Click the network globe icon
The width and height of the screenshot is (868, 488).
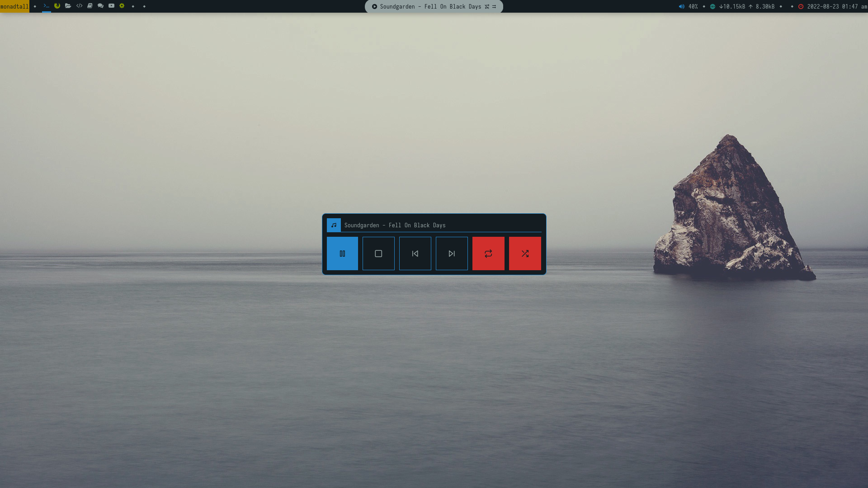712,6
